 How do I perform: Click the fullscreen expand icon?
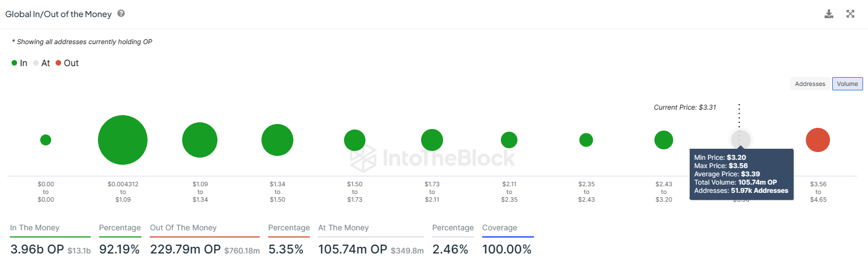(x=850, y=14)
